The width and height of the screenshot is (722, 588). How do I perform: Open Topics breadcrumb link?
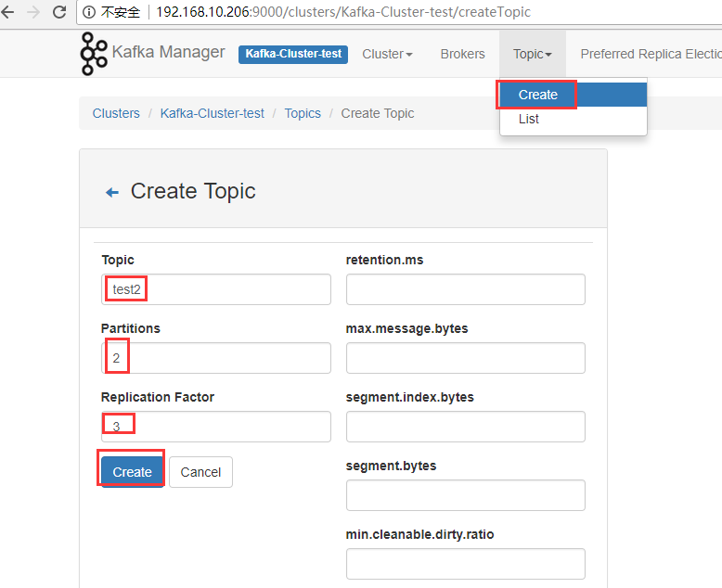303,113
